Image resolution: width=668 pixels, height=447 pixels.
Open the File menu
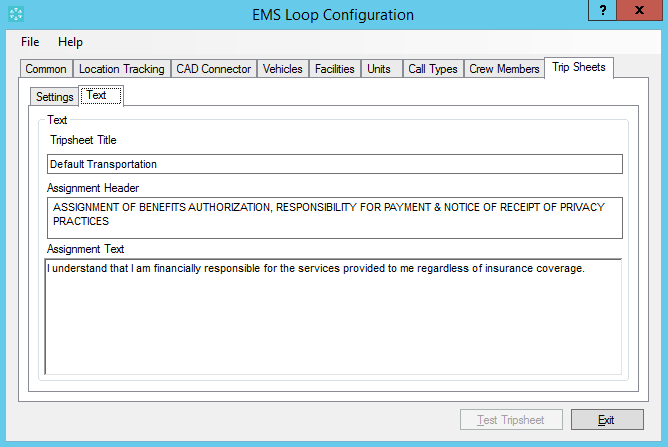click(30, 42)
